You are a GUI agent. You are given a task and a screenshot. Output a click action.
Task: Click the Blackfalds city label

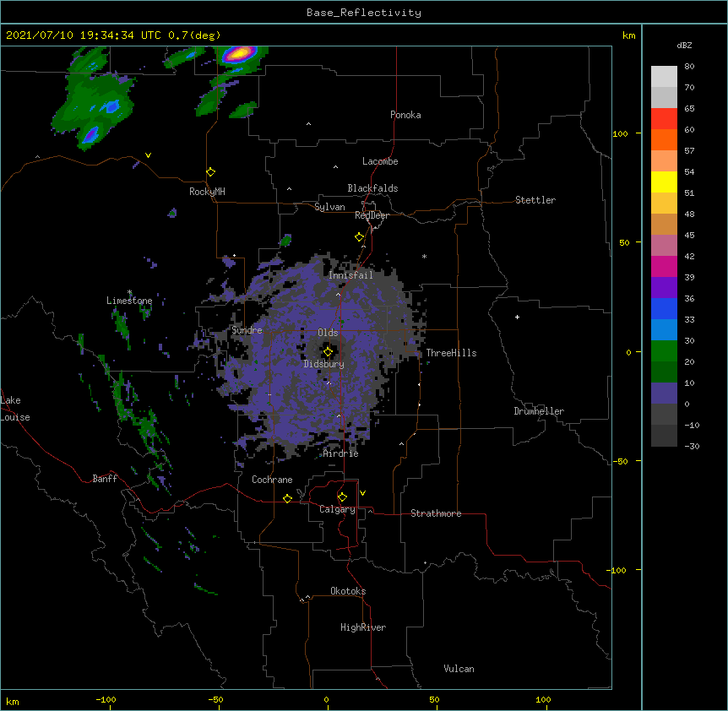(x=372, y=188)
